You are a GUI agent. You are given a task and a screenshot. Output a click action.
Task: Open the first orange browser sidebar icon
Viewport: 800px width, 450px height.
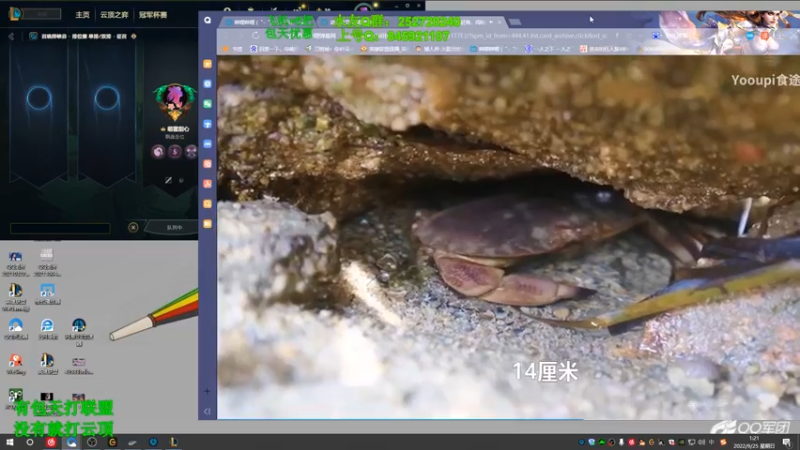point(207,64)
